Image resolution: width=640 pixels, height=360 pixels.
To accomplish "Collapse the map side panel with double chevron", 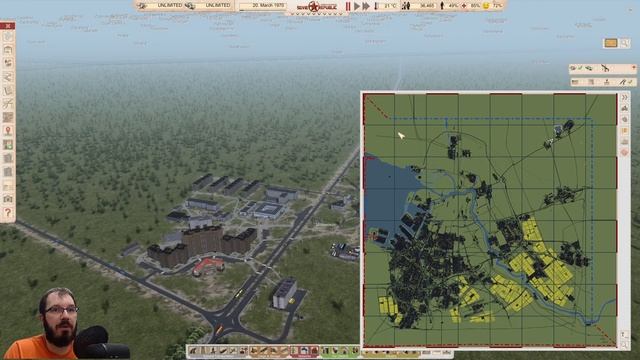I will point(624,98).
